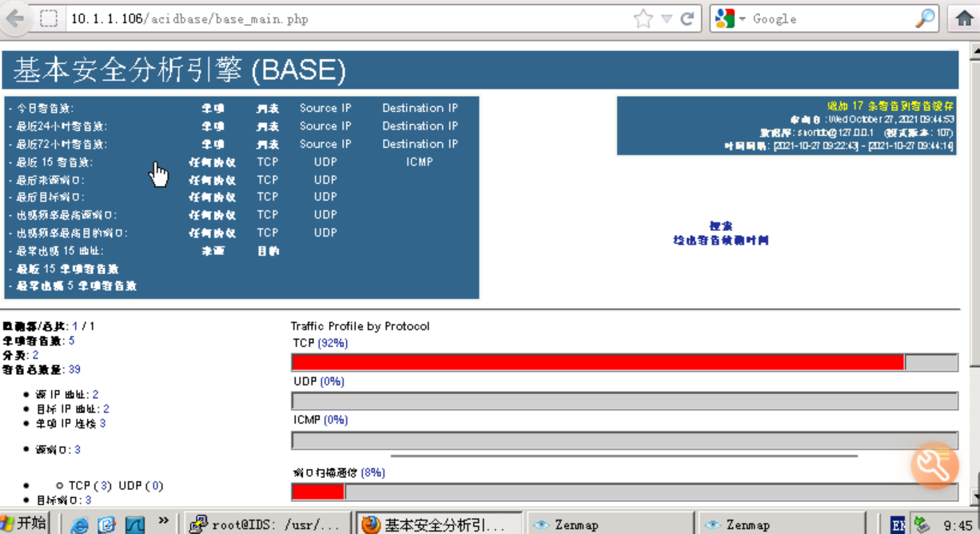The height and width of the screenshot is (534, 980).
Task: Reload the page with the refresh icon
Action: click(x=687, y=18)
